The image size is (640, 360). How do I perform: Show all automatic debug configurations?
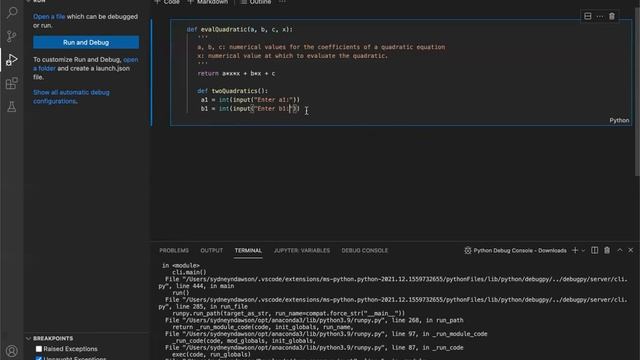click(x=71, y=97)
